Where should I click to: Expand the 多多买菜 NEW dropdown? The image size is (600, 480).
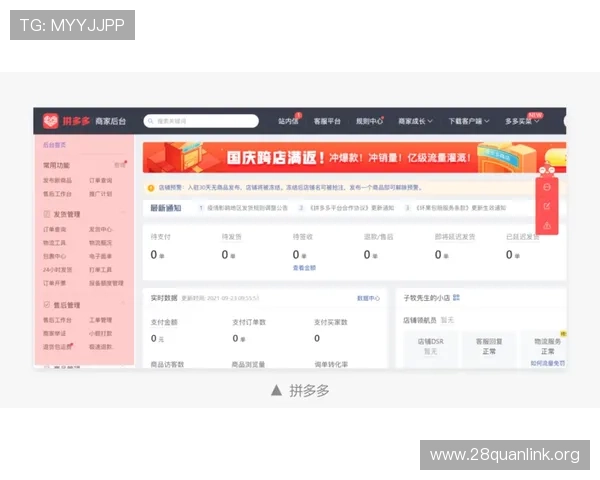point(523,120)
